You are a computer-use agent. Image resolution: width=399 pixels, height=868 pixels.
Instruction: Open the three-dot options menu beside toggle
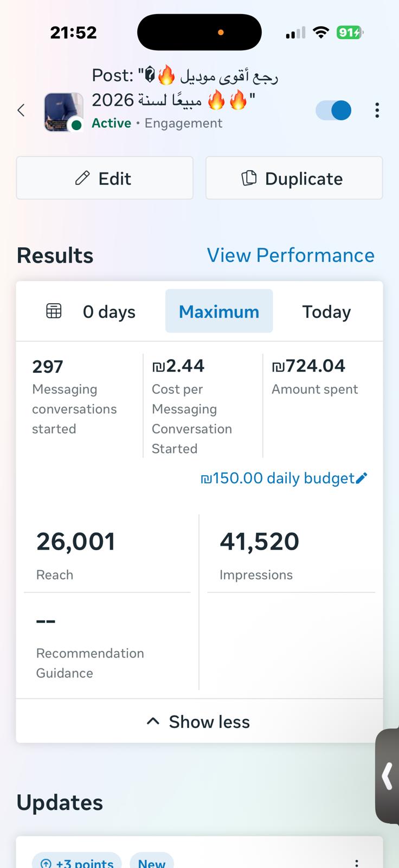377,110
